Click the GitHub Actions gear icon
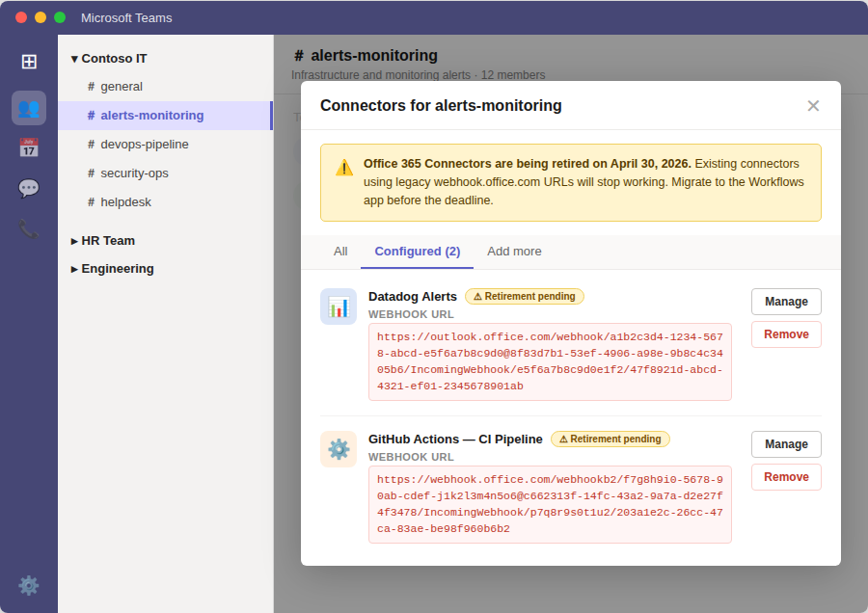Viewport: 868px width, 613px height. (339, 449)
